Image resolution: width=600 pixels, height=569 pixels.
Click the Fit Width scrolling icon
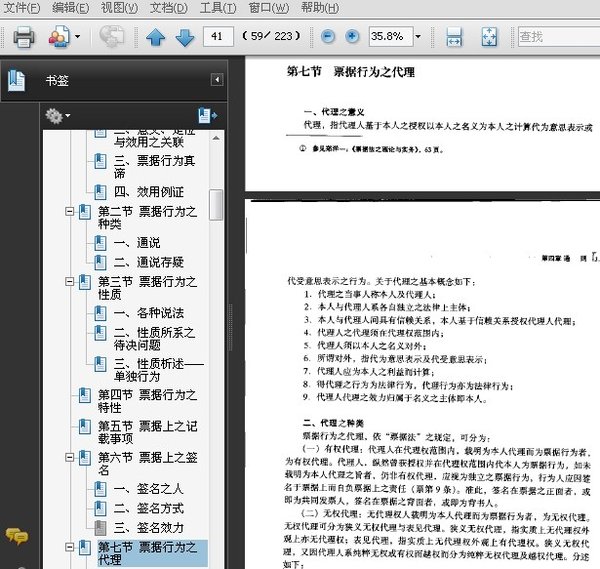[x=454, y=37]
